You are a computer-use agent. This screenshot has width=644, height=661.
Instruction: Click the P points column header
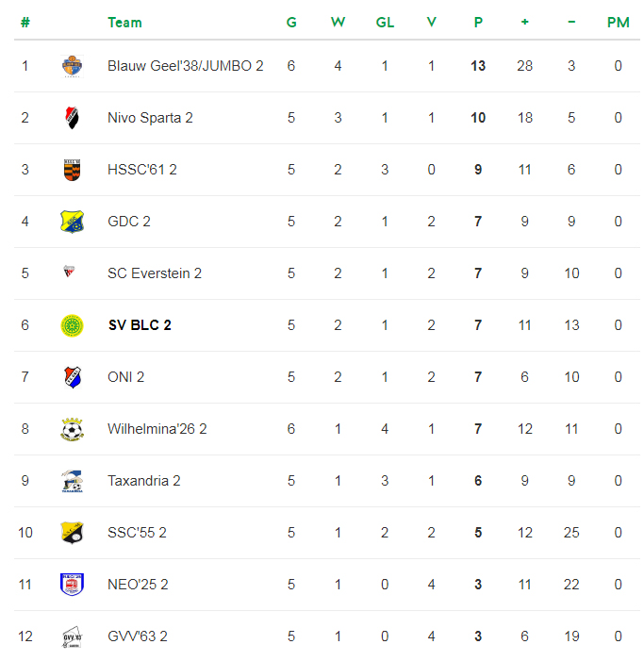coord(478,23)
